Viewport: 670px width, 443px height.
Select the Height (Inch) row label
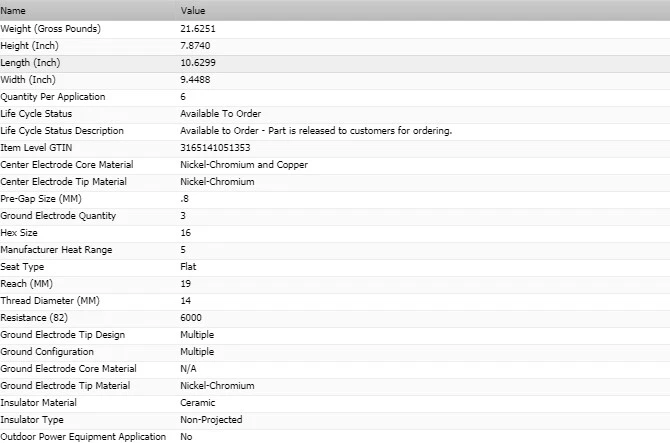coord(29,46)
